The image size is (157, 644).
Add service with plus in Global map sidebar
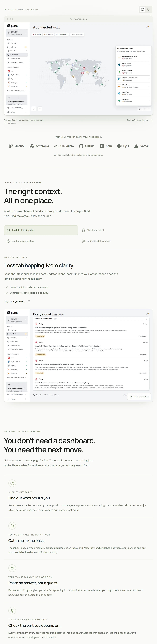coord(26,67)
